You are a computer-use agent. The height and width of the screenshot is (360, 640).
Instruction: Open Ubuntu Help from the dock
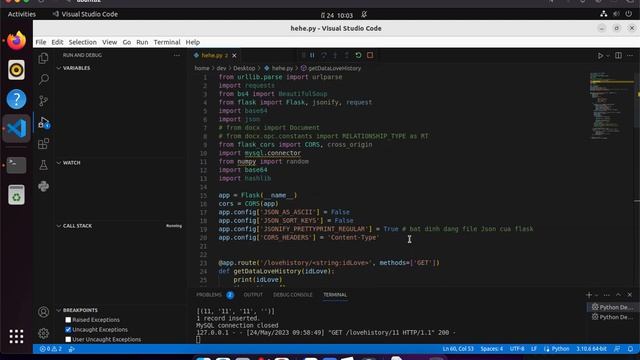coord(16,99)
